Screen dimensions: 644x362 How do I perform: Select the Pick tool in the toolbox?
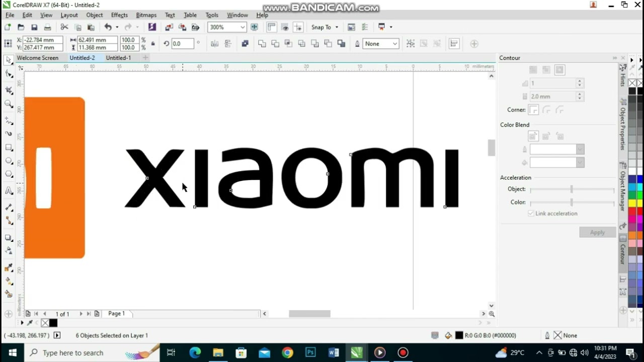[x=9, y=61]
